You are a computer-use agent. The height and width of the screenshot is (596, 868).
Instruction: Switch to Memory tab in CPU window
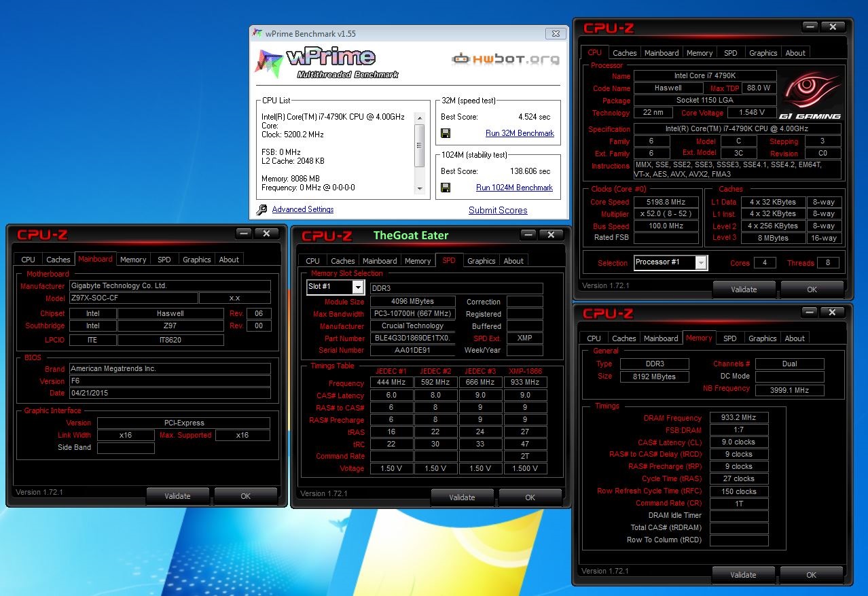[700, 53]
